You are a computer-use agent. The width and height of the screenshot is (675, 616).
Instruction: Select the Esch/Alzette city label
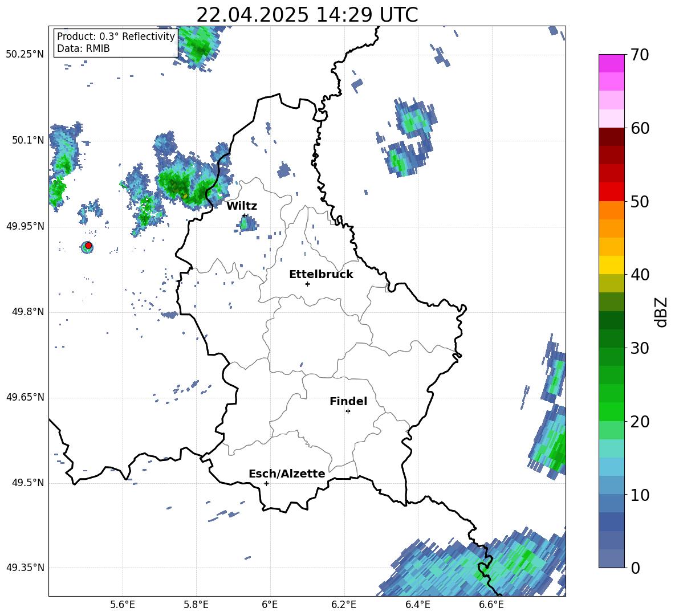(x=287, y=474)
